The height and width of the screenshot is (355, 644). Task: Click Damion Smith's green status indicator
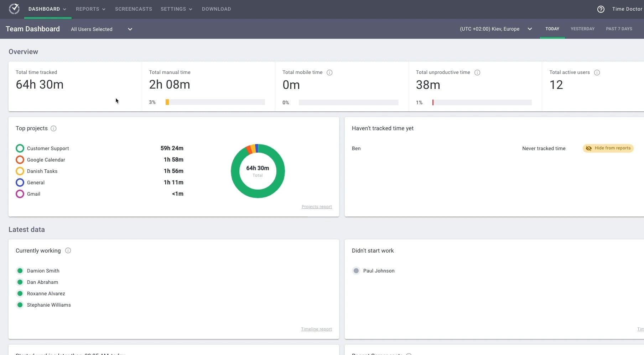click(x=20, y=271)
